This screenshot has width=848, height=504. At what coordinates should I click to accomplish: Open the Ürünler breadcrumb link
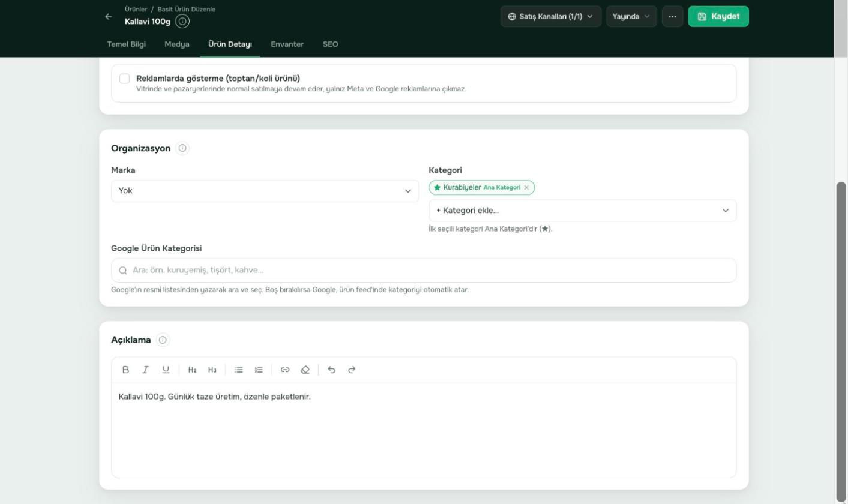(136, 10)
